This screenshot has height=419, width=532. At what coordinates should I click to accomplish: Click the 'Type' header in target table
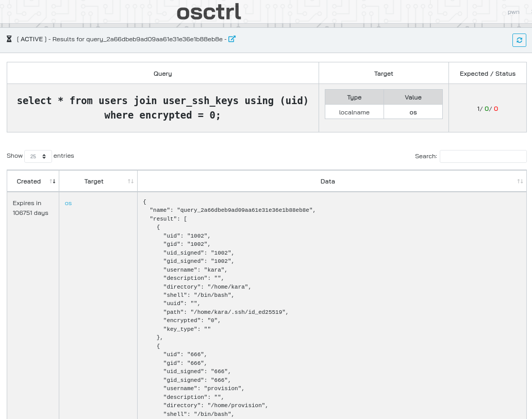[x=354, y=97]
